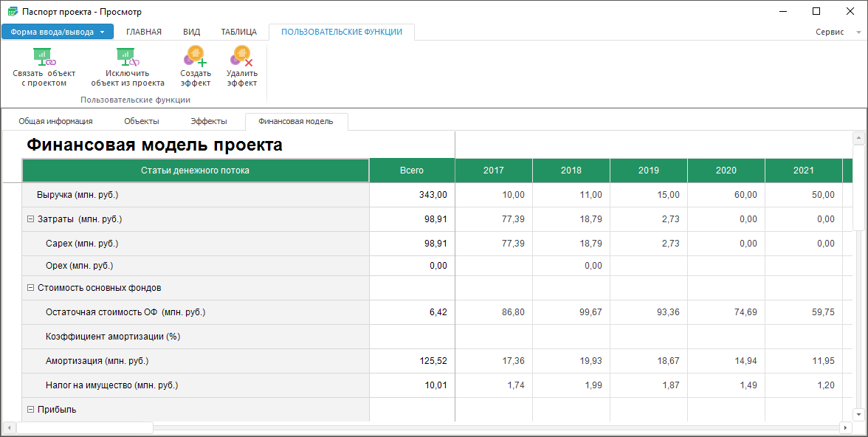Image resolution: width=868 pixels, height=437 pixels.
Task: Click the vertical scrollbar up arrow
Action: [x=858, y=137]
